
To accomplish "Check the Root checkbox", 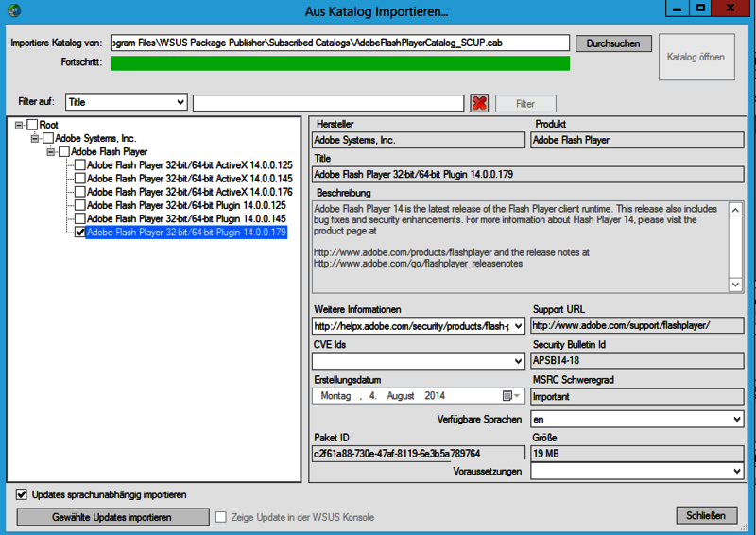I will [32, 125].
